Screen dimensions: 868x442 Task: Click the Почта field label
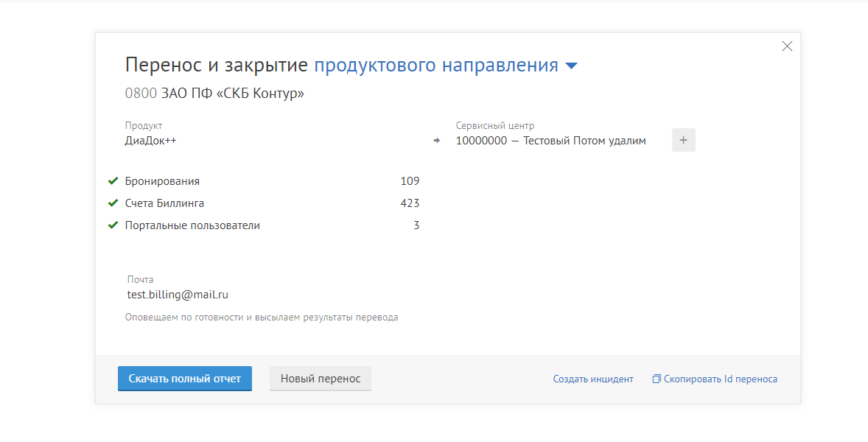click(140, 279)
